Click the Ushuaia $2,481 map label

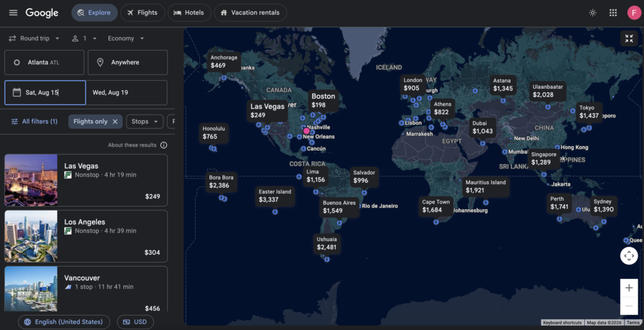coord(326,244)
